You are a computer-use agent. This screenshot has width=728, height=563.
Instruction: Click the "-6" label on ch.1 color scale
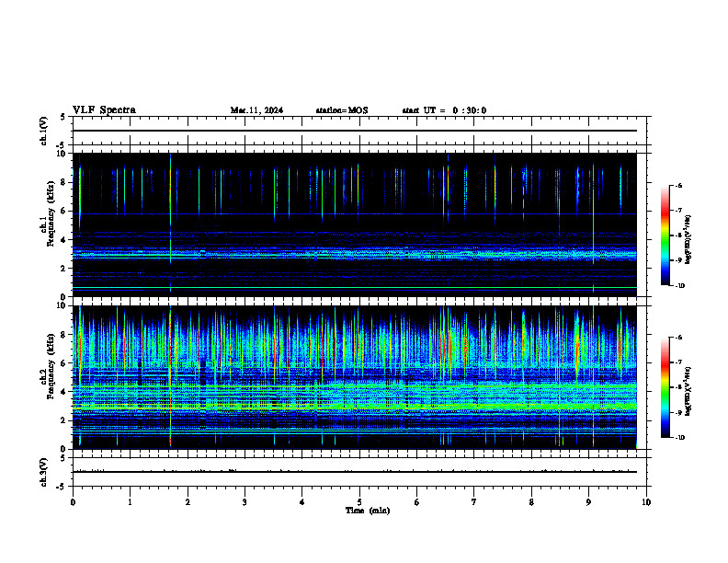[678, 185]
